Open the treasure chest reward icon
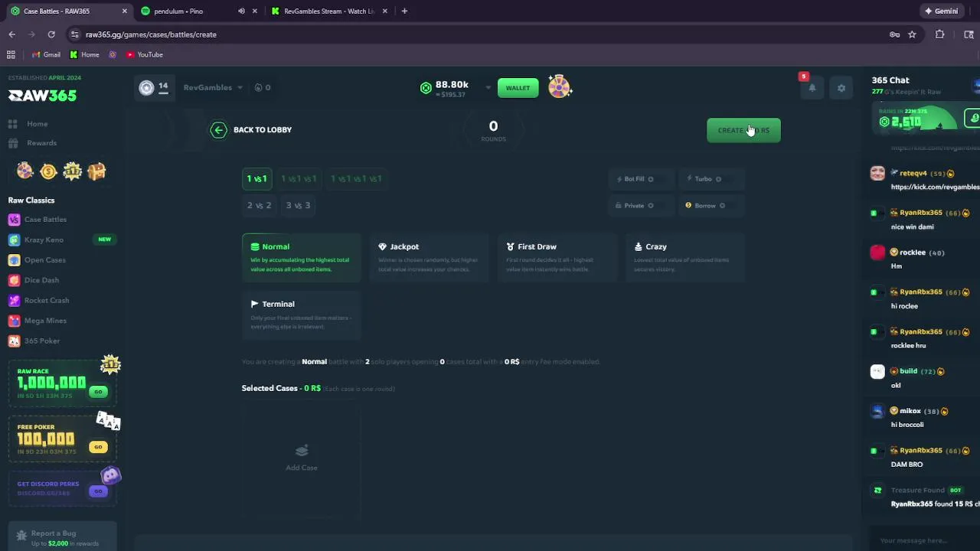Image resolution: width=980 pixels, height=551 pixels. coord(96,171)
